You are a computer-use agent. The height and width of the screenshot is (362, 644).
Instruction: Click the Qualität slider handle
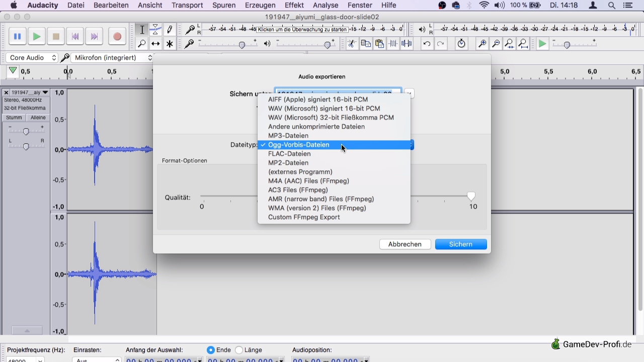pos(471,196)
